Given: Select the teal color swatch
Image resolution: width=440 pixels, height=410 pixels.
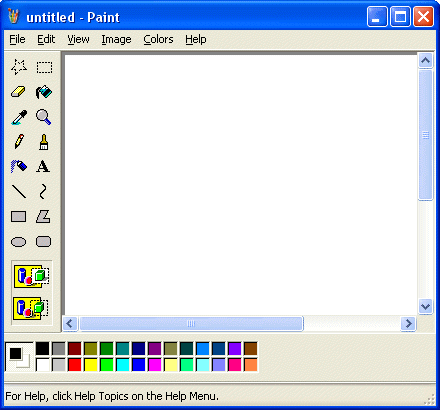Looking at the screenshot, I should tap(123, 349).
